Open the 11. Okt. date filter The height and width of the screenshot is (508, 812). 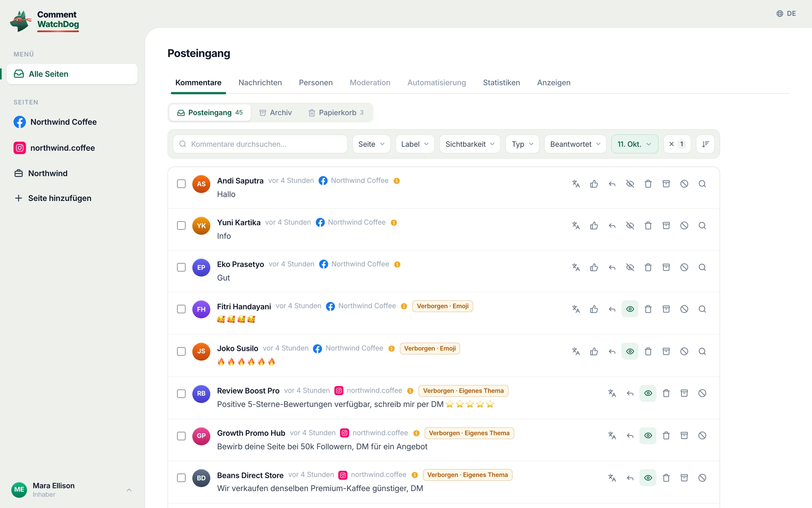(x=634, y=144)
